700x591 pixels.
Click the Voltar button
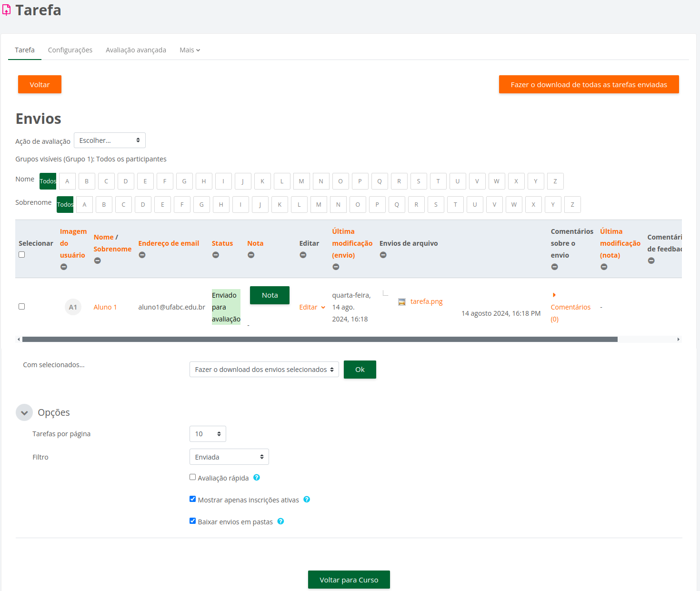pyautogui.click(x=40, y=84)
